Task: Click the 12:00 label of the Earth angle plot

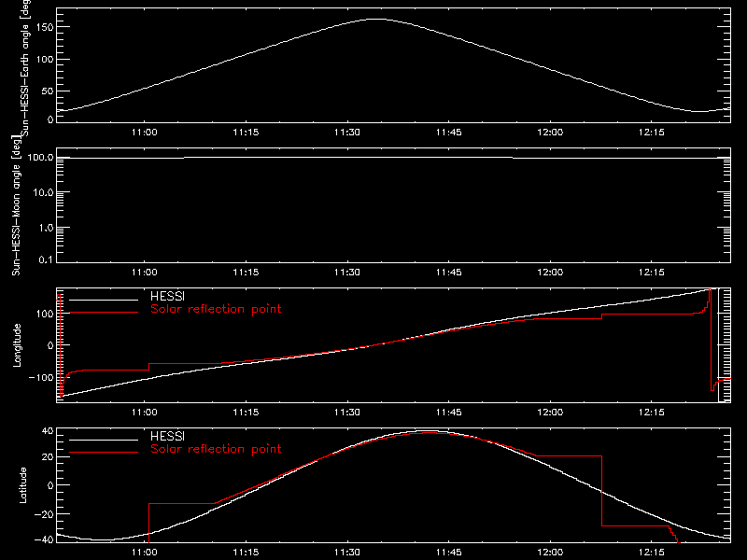Action: [x=550, y=133]
